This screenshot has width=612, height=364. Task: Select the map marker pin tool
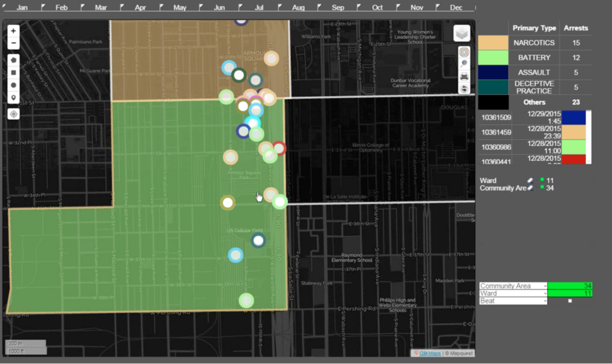coord(13,98)
